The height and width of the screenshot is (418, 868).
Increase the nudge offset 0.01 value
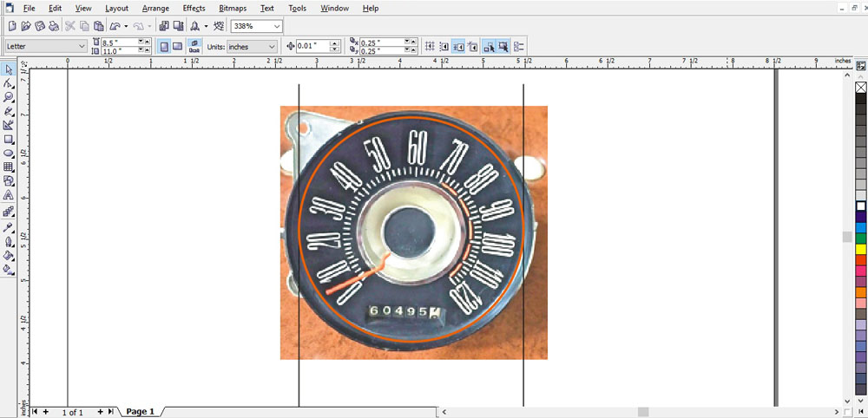(x=334, y=43)
